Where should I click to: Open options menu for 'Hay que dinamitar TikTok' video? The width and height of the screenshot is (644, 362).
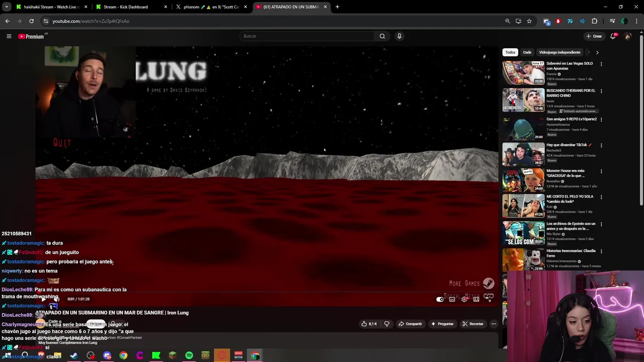[601, 145]
